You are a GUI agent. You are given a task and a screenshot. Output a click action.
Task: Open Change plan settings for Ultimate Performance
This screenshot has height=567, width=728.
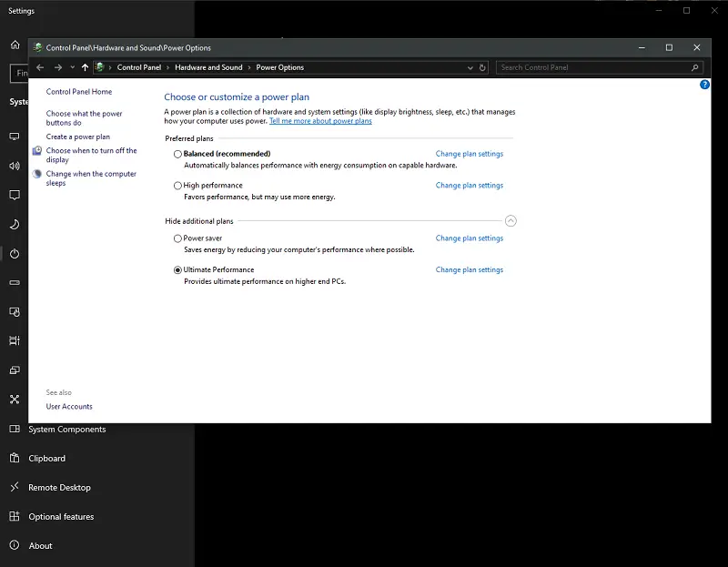469,270
